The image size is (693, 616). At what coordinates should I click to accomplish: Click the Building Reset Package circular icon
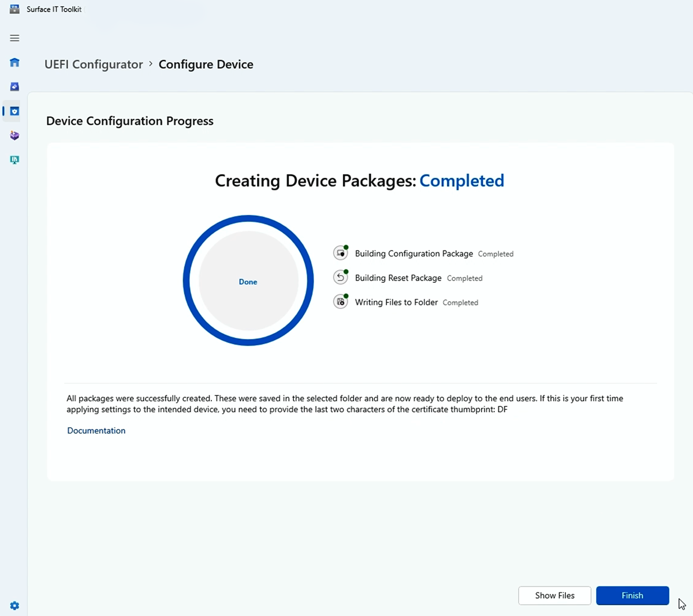pos(340,277)
